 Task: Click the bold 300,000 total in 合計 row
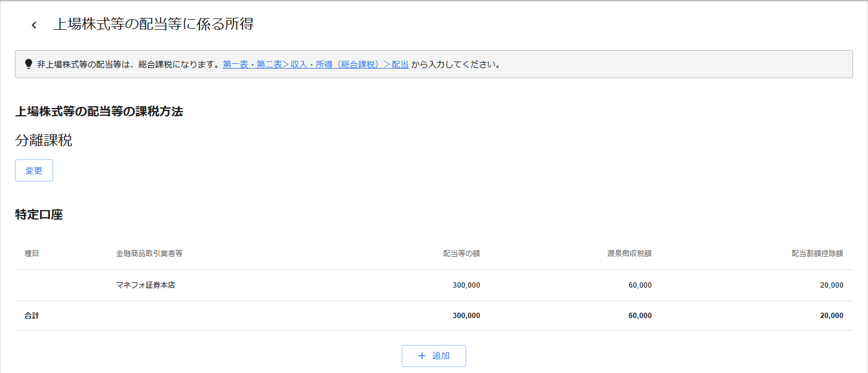[466, 316]
